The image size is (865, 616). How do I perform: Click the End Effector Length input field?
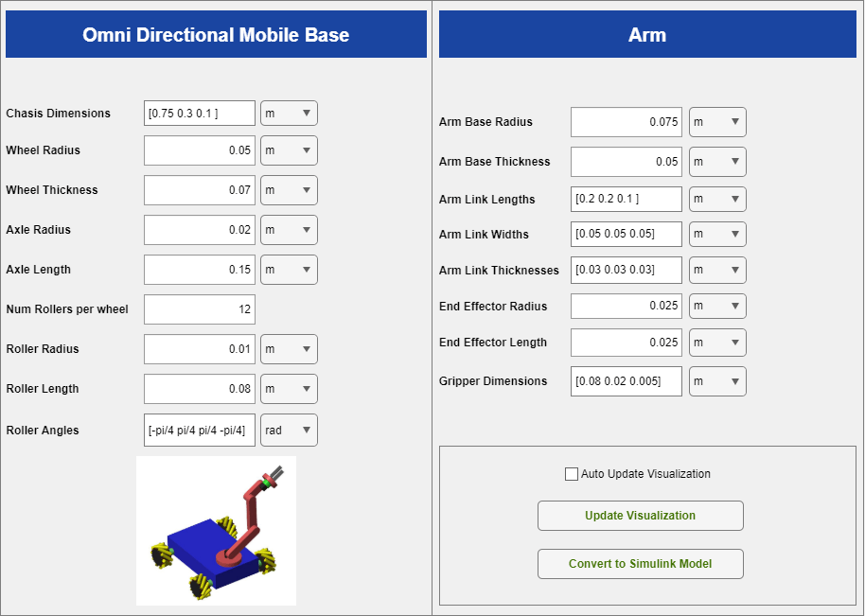pos(627,343)
